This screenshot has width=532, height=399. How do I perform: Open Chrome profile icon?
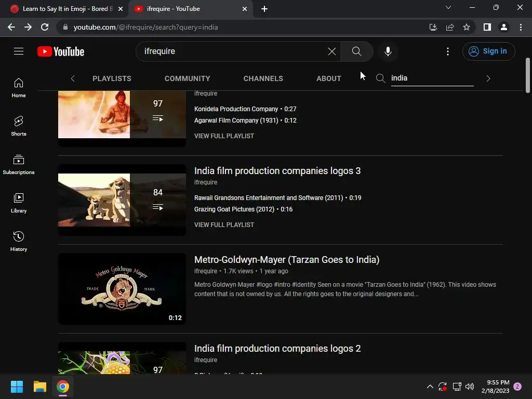click(504, 27)
